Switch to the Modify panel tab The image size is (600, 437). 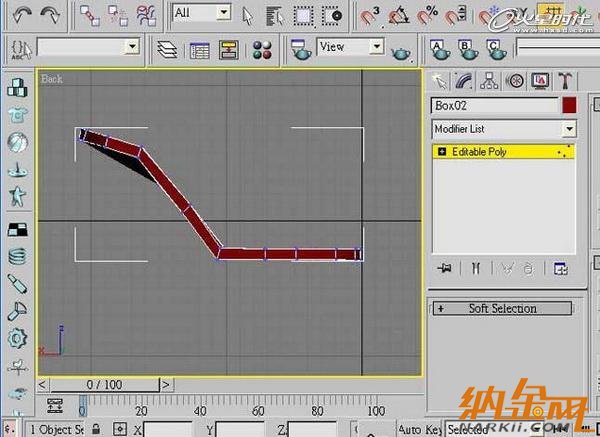point(465,81)
